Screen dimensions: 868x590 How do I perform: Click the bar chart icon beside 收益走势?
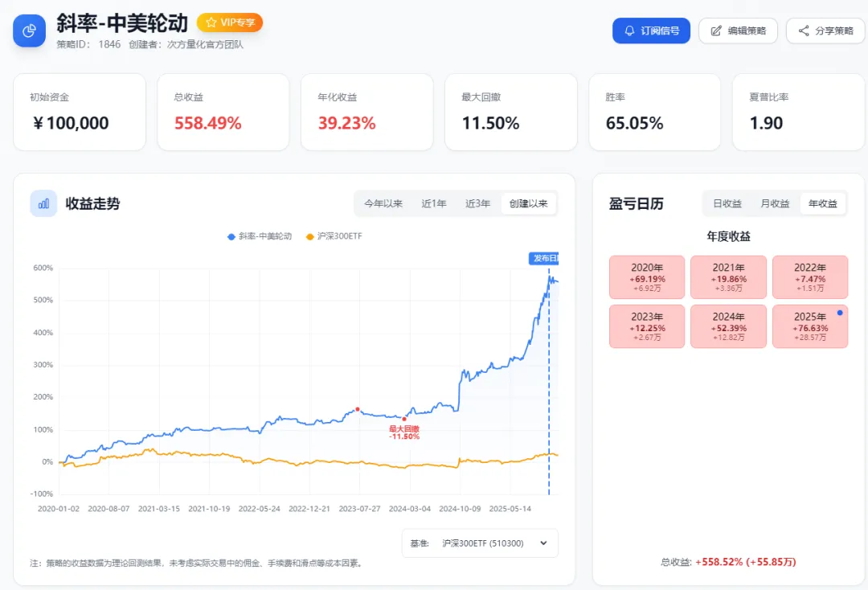43,203
